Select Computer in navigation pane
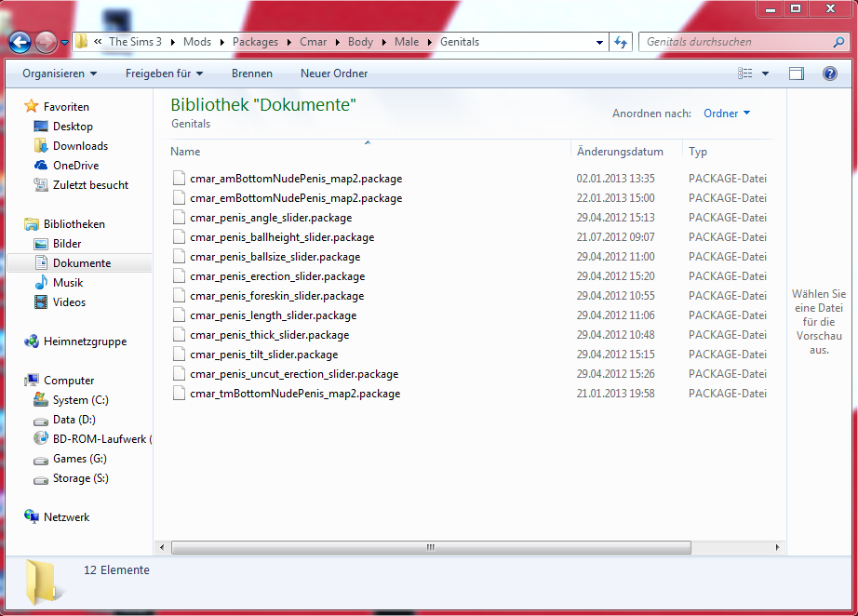This screenshot has width=858, height=616. click(x=69, y=381)
